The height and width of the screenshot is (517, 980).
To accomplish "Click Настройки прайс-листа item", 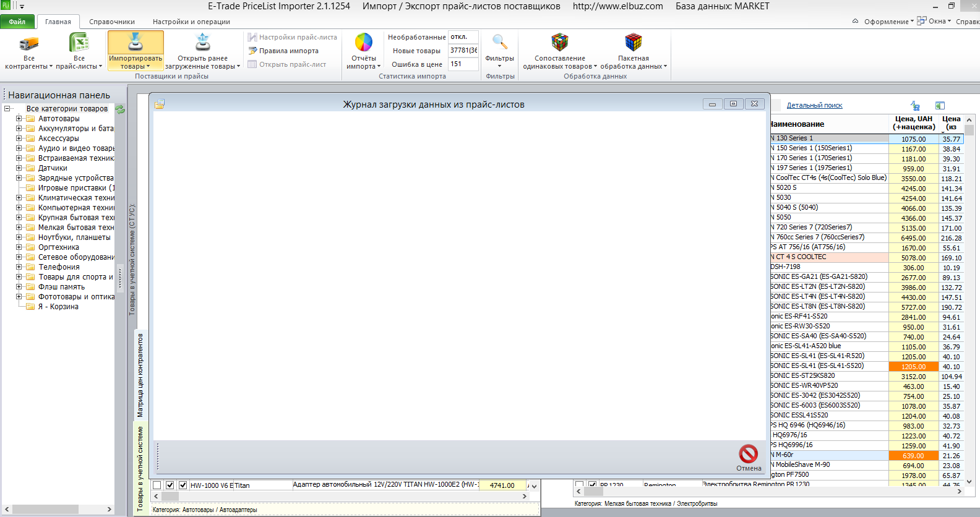I will tap(293, 37).
